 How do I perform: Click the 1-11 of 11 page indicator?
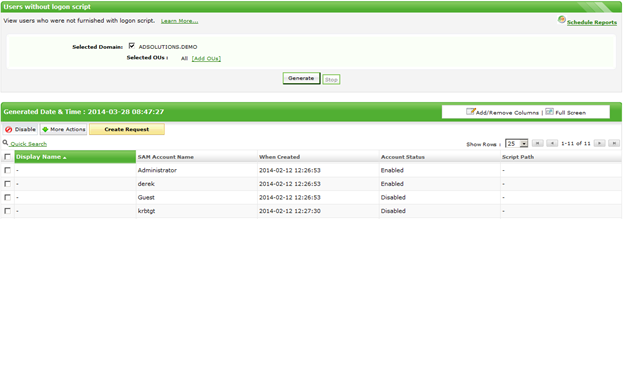pos(575,143)
